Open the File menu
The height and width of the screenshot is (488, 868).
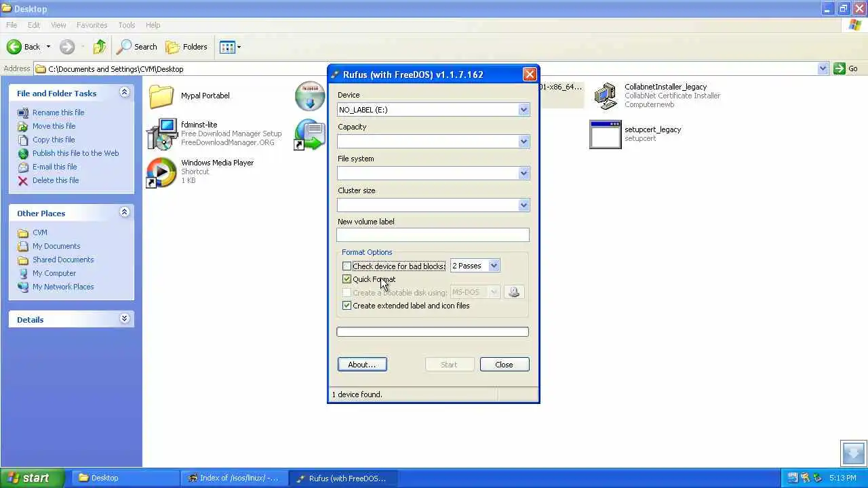(12, 25)
